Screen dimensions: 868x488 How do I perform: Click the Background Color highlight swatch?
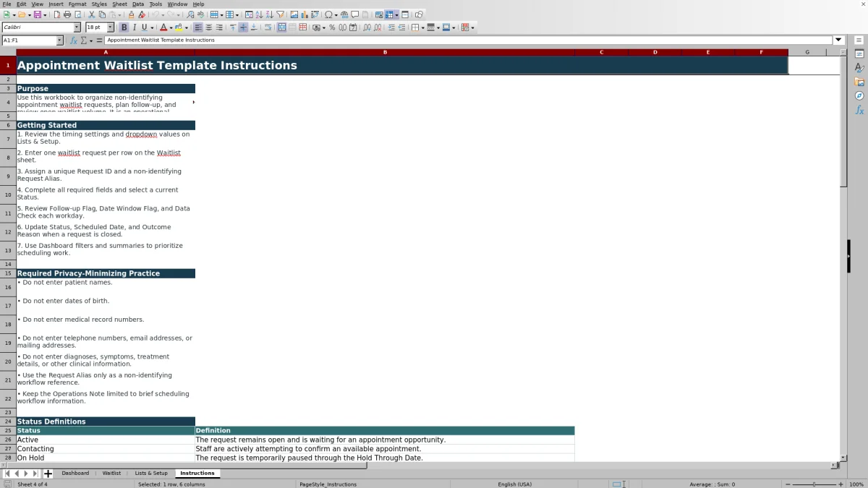point(179,27)
